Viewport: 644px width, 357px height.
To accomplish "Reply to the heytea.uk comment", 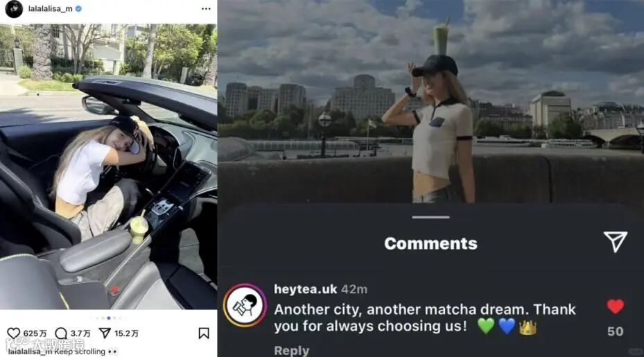I will [x=292, y=351].
